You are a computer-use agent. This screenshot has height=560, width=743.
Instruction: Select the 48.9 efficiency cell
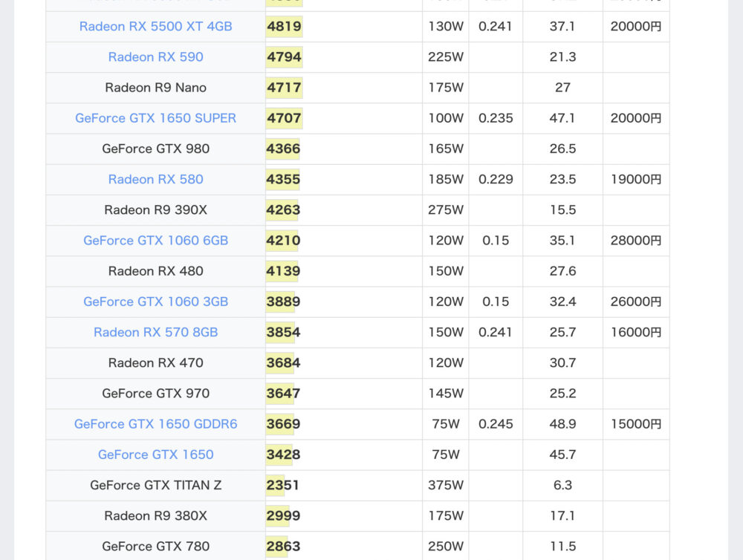pyautogui.click(x=562, y=424)
